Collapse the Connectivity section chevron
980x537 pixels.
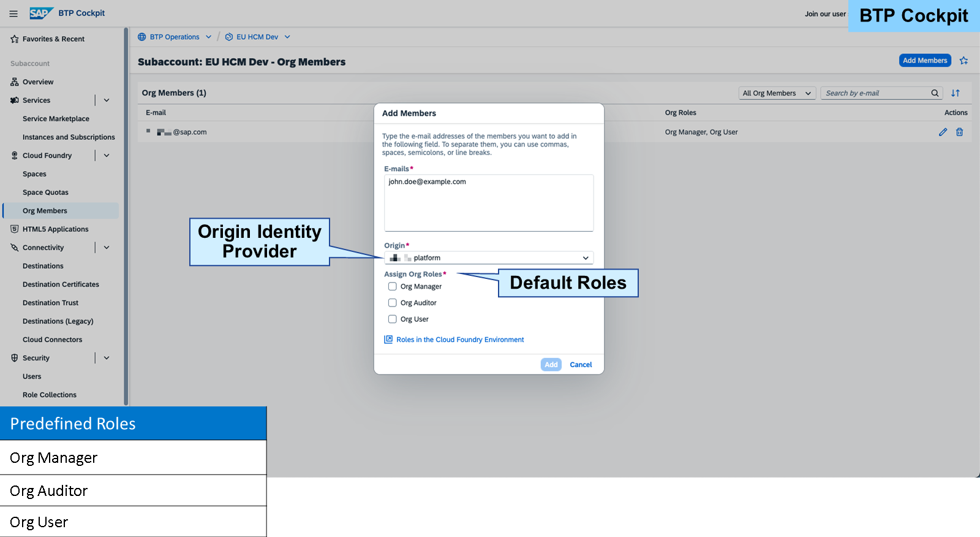[107, 247]
